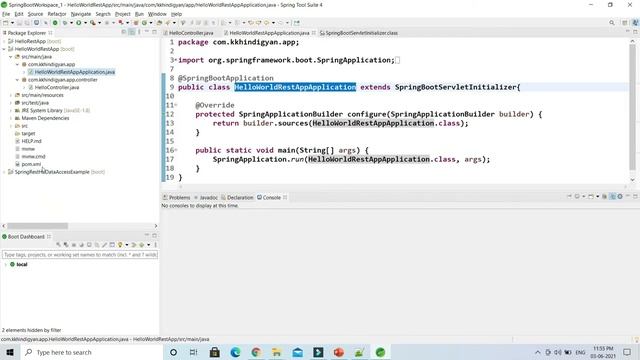Expand the HelloRestApp project node
This screenshot has height=360, width=640.
(x=4, y=41)
